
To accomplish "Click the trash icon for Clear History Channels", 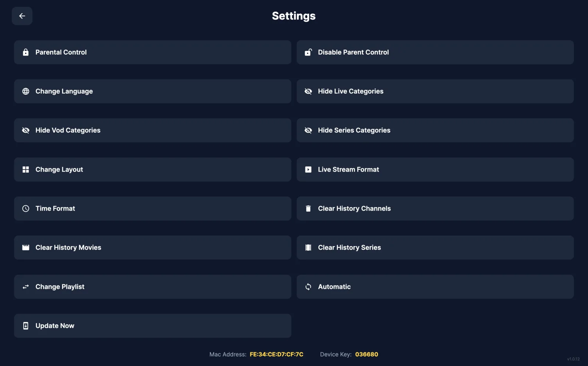I will coord(308,208).
